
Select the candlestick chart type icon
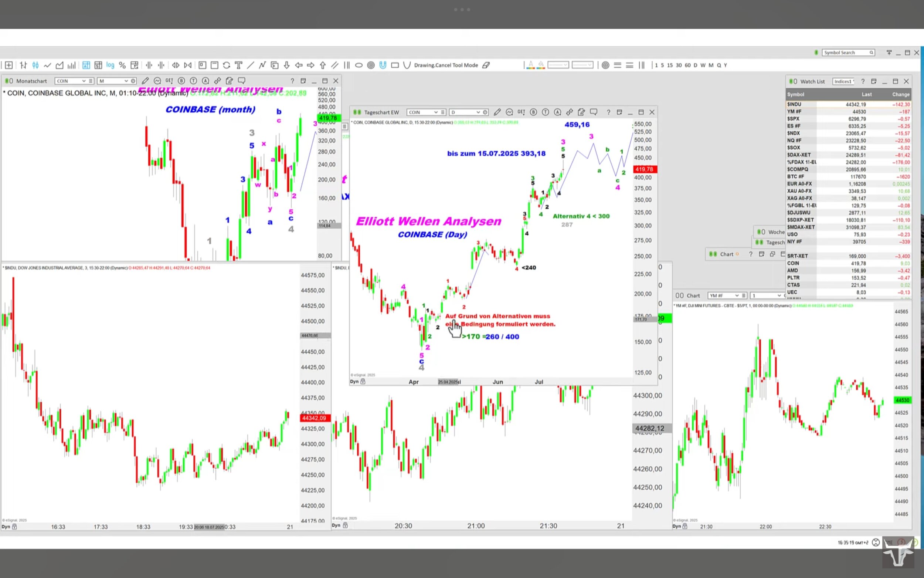pos(35,65)
